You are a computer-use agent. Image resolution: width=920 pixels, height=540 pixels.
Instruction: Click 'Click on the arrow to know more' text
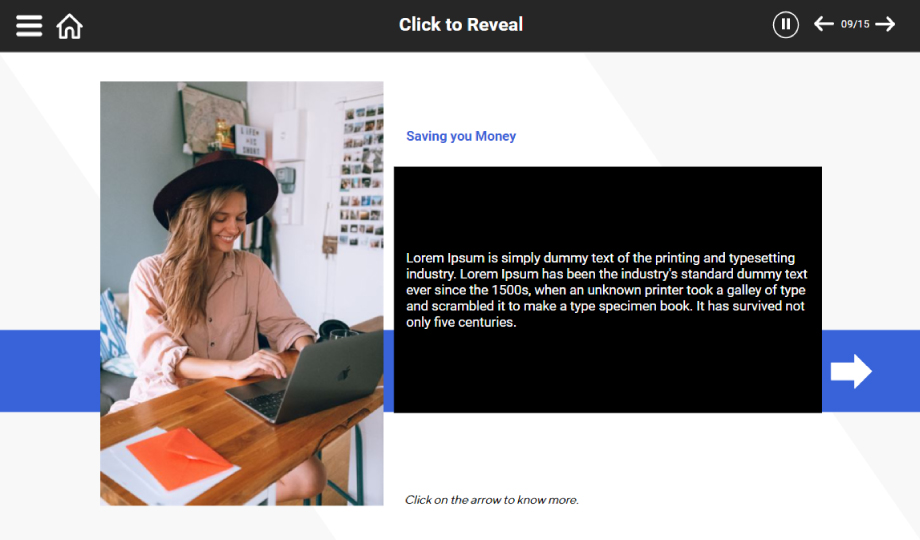pyautogui.click(x=492, y=500)
